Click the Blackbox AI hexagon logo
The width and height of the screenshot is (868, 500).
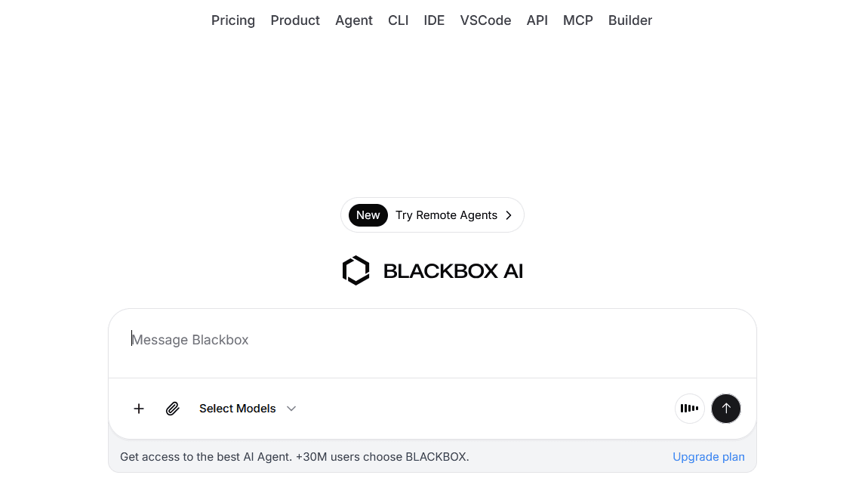[x=356, y=270]
